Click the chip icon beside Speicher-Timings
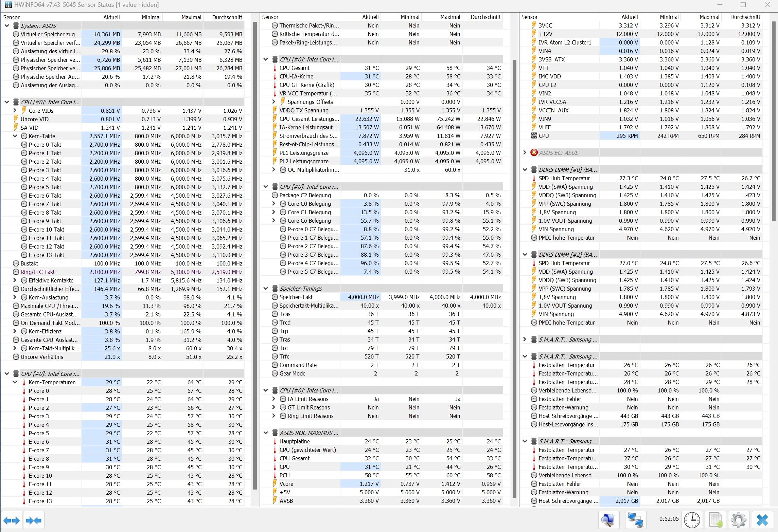This screenshot has height=532, width=778. pyautogui.click(x=275, y=289)
